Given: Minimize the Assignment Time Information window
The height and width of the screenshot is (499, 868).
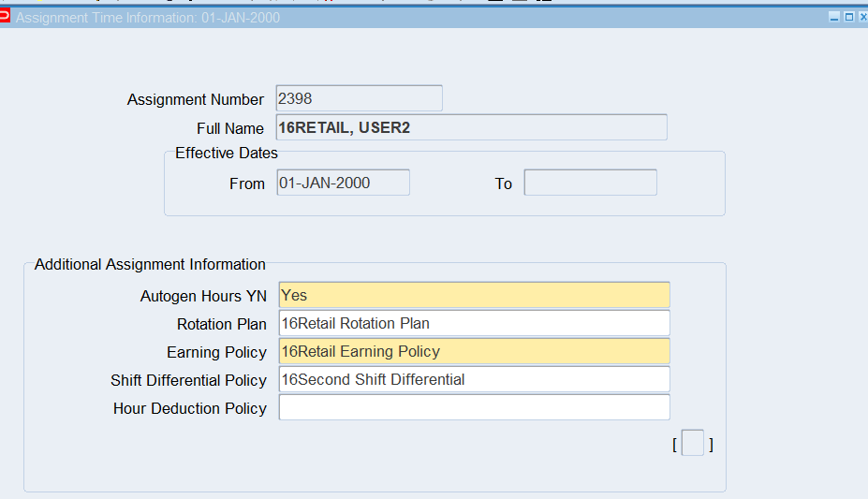Looking at the screenshot, I should click(834, 17).
